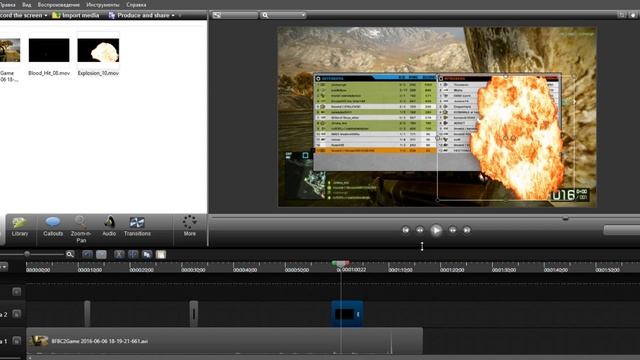Image resolution: width=640 pixels, height=360 pixels.
Task: Open the Library tab
Action: click(20, 227)
